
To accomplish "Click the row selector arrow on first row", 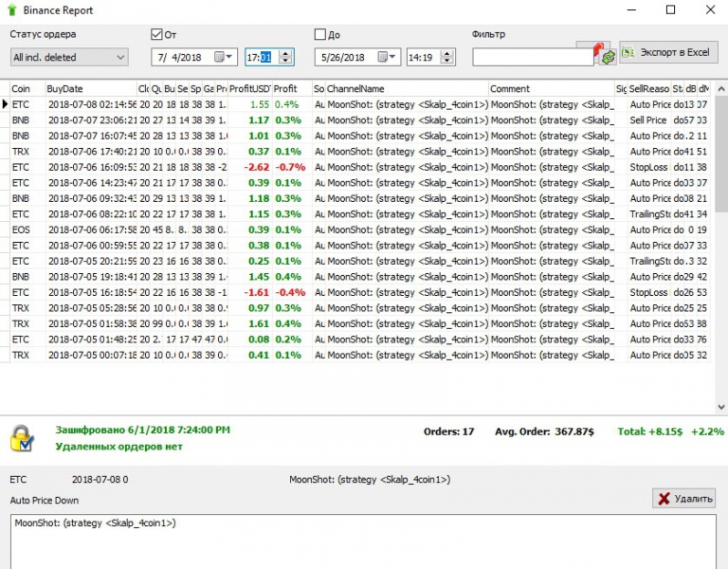I will 5,104.
